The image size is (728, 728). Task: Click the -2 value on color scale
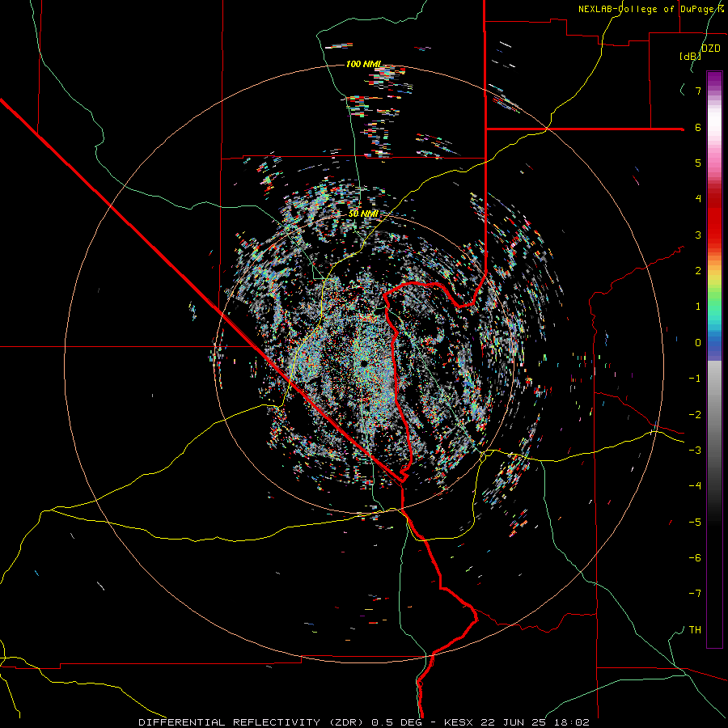pyautogui.click(x=695, y=415)
